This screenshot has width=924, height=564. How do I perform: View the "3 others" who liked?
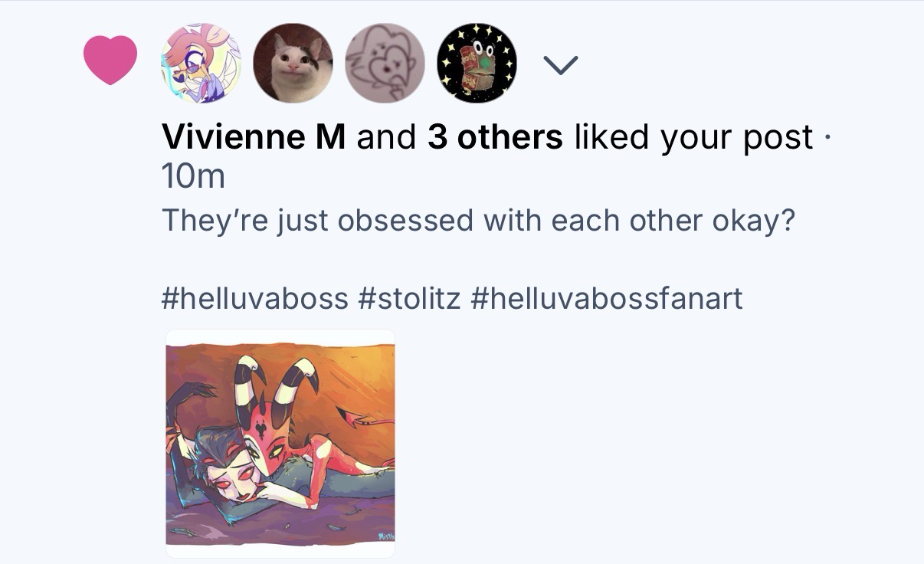coord(495,137)
